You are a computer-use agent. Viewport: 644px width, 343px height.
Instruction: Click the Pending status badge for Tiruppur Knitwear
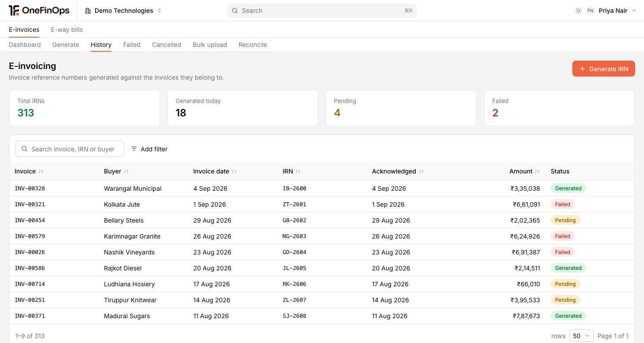(565, 300)
